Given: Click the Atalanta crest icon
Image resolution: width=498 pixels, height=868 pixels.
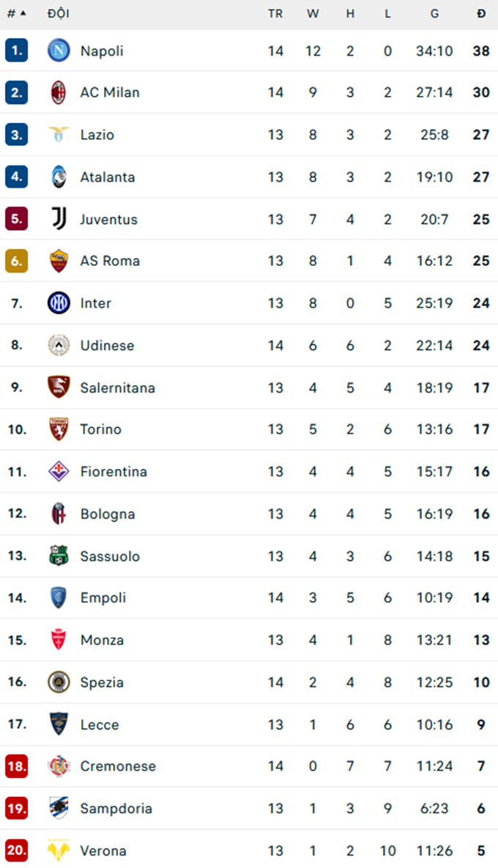Looking at the screenshot, I should (59, 177).
